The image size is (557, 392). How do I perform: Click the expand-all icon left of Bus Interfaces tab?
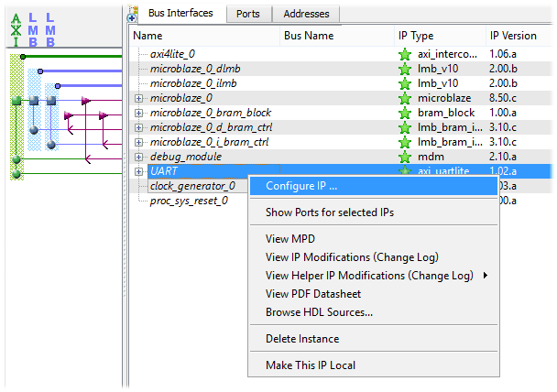133,16
